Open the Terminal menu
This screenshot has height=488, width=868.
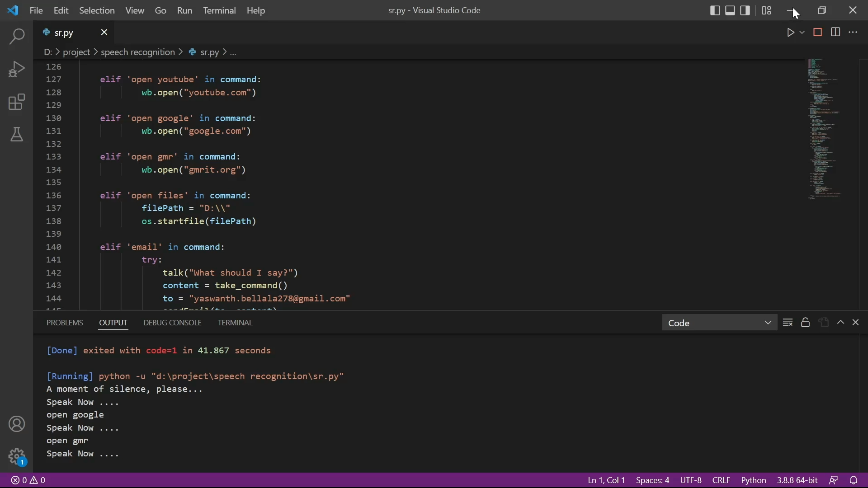(x=219, y=10)
